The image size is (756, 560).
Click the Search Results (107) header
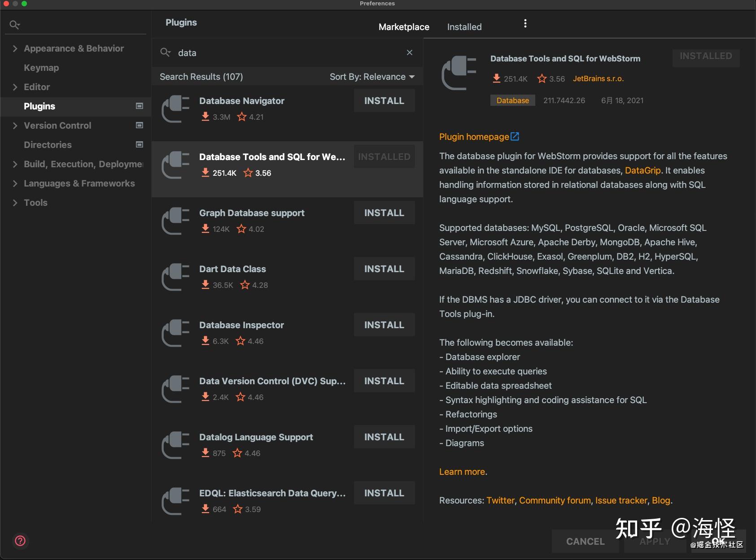pyautogui.click(x=201, y=77)
